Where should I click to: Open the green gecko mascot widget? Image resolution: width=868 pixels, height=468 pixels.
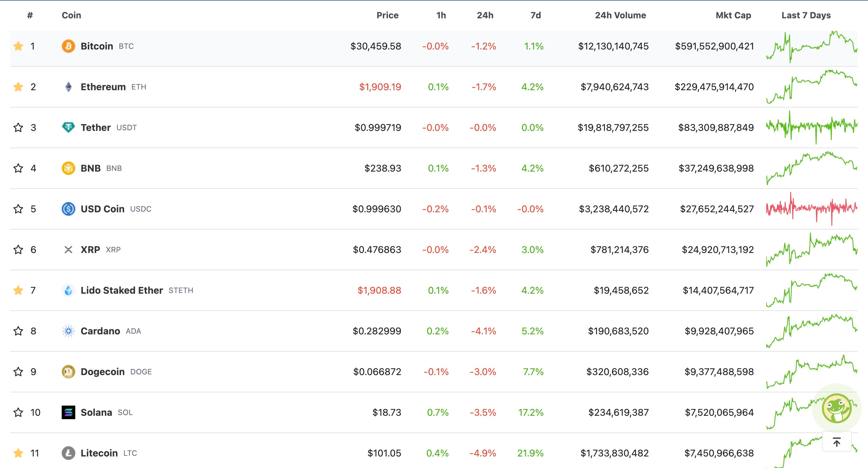(x=836, y=408)
